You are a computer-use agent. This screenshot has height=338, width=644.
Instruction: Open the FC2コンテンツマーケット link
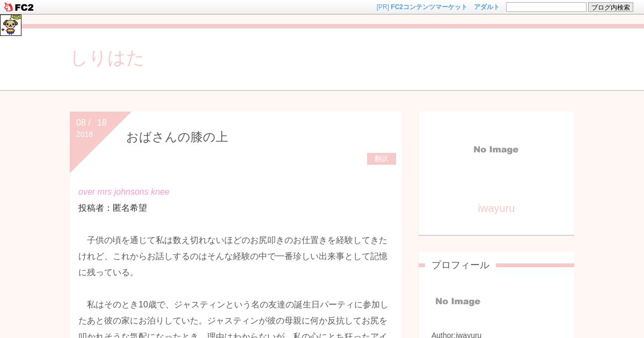pos(429,7)
